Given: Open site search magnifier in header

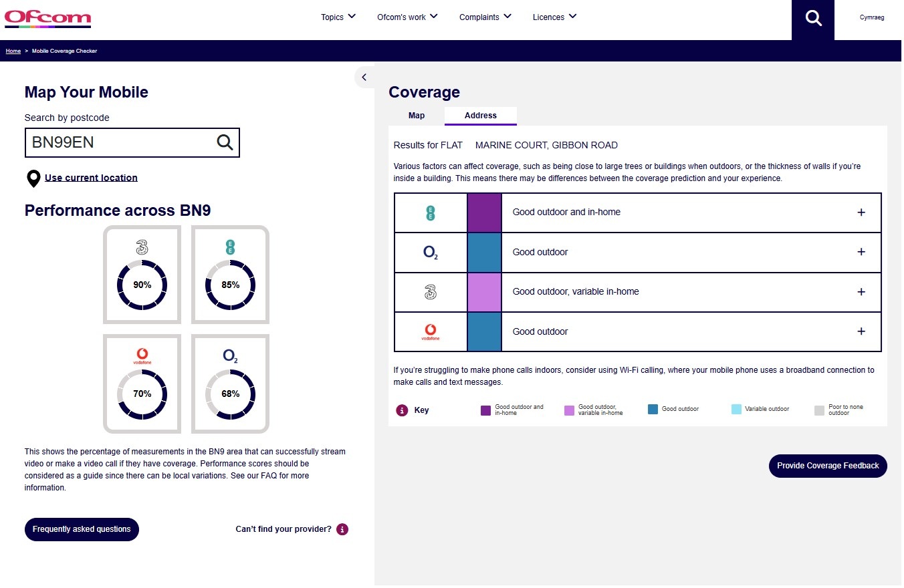Looking at the screenshot, I should click(813, 19).
